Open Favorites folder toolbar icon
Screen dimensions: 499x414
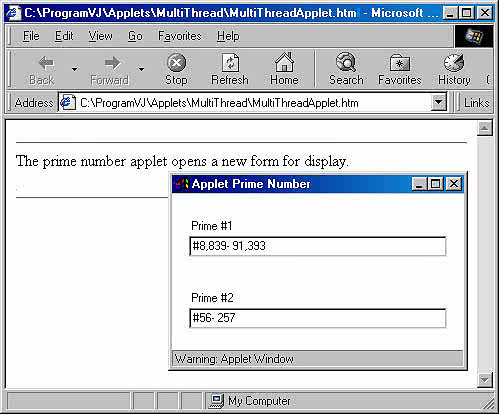(x=400, y=63)
